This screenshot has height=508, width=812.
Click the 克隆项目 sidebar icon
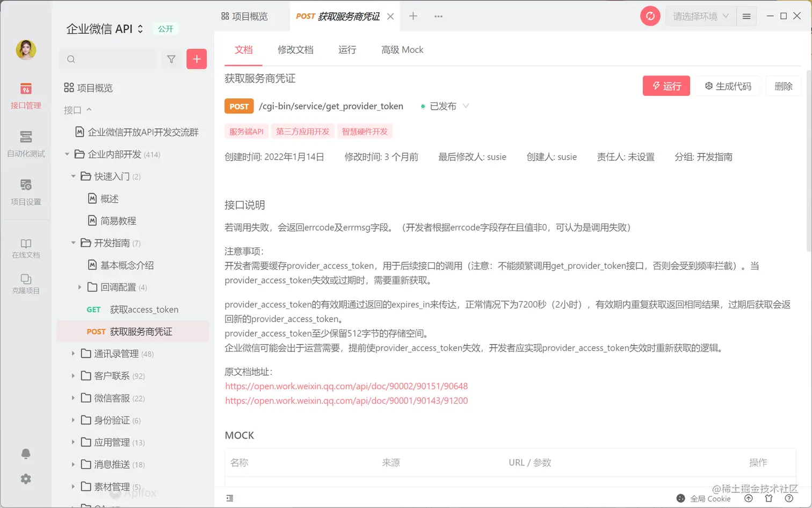(x=26, y=284)
